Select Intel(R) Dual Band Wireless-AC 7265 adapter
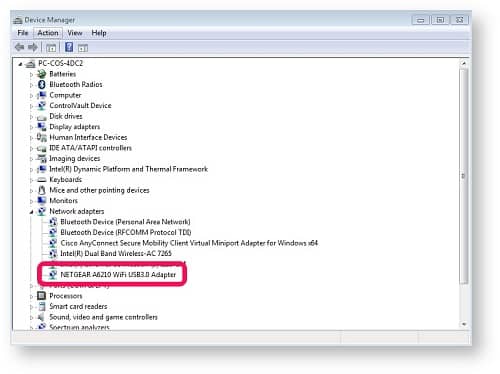Image resolution: width=500 pixels, height=374 pixels. [116, 254]
